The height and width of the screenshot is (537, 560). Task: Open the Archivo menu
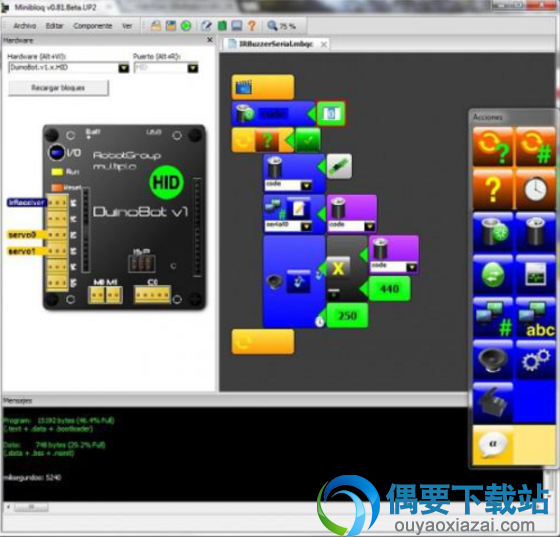click(25, 26)
